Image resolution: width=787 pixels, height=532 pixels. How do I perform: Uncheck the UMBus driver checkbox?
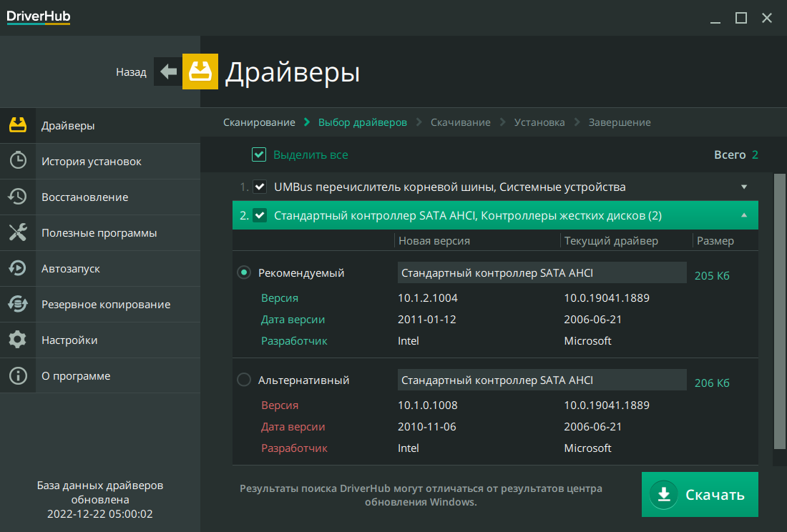pyautogui.click(x=260, y=187)
